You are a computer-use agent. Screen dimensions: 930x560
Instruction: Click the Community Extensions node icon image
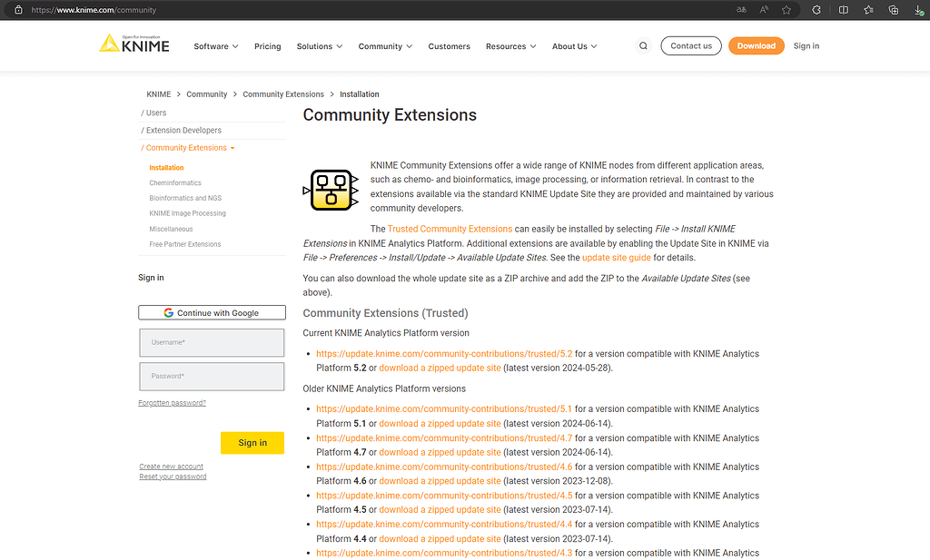point(331,190)
